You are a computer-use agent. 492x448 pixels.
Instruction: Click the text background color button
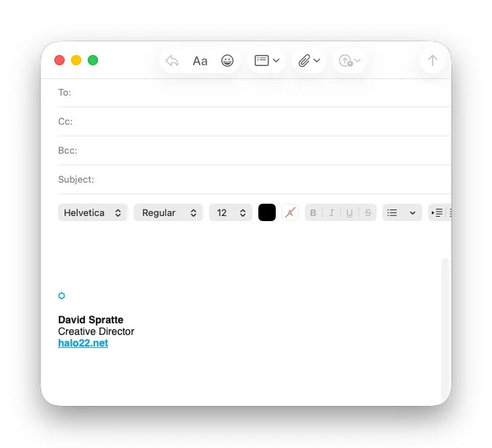(x=290, y=212)
